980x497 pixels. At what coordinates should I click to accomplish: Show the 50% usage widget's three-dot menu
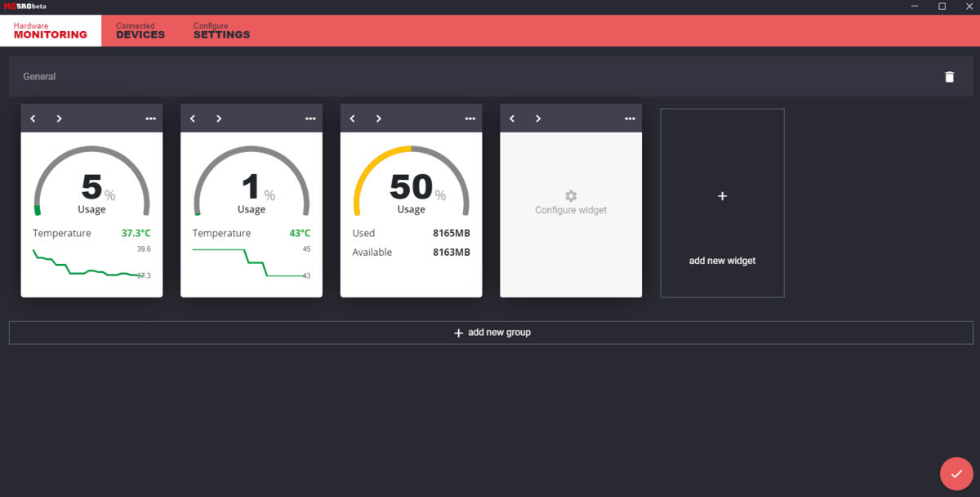(470, 119)
